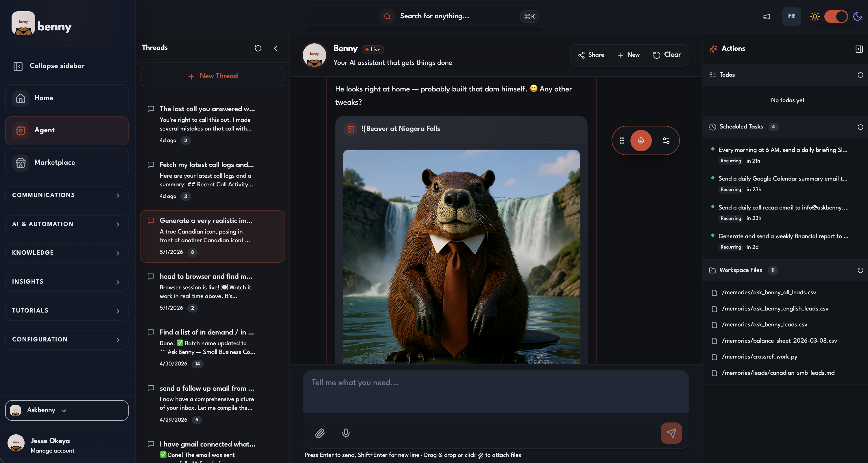Image resolution: width=868 pixels, height=463 pixels.
Task: Refresh the Threads list
Action: tap(258, 48)
